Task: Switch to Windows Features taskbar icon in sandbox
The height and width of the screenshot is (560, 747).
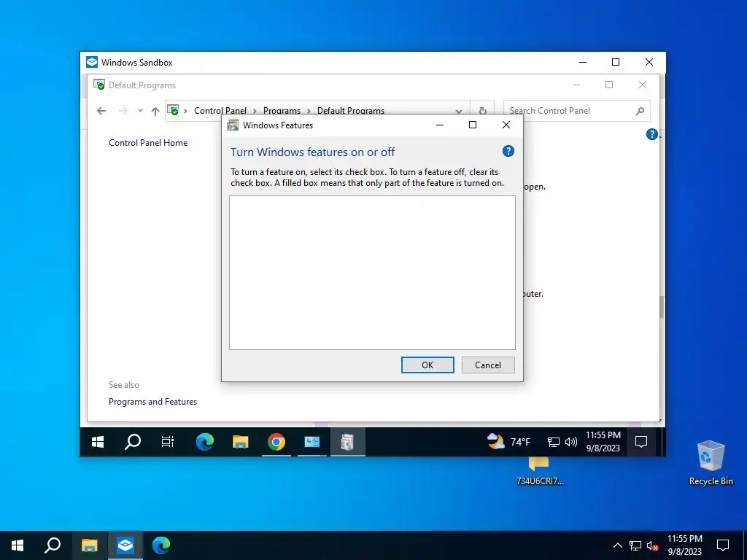Action: [x=348, y=442]
